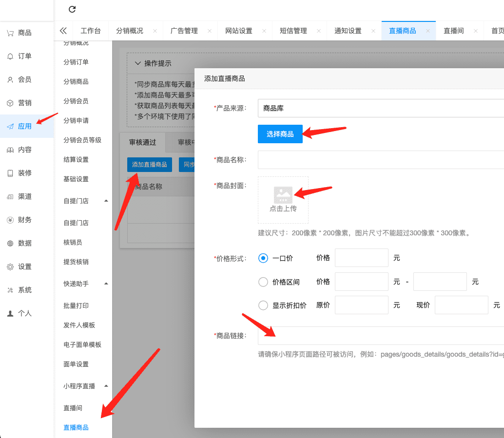Click the double-chevron tab scroll-left icon

[x=63, y=31]
